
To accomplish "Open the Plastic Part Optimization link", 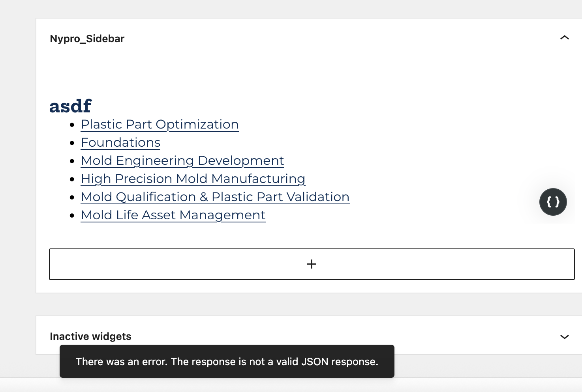I will [160, 125].
